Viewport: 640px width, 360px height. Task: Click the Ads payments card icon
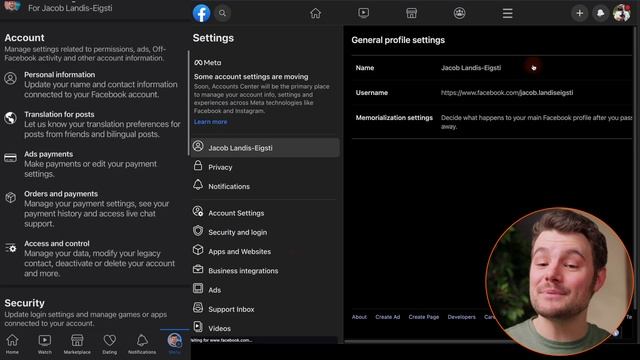coord(11,158)
